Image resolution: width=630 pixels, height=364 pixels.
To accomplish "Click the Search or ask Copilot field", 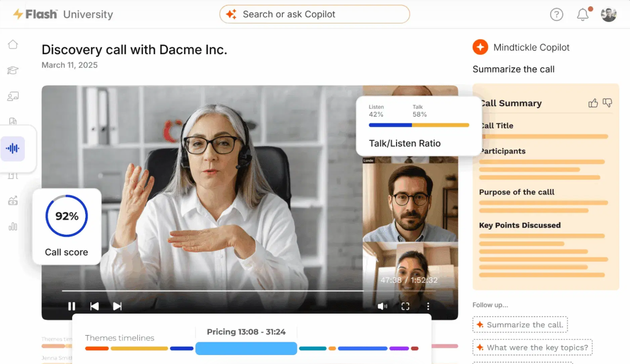I will point(314,15).
